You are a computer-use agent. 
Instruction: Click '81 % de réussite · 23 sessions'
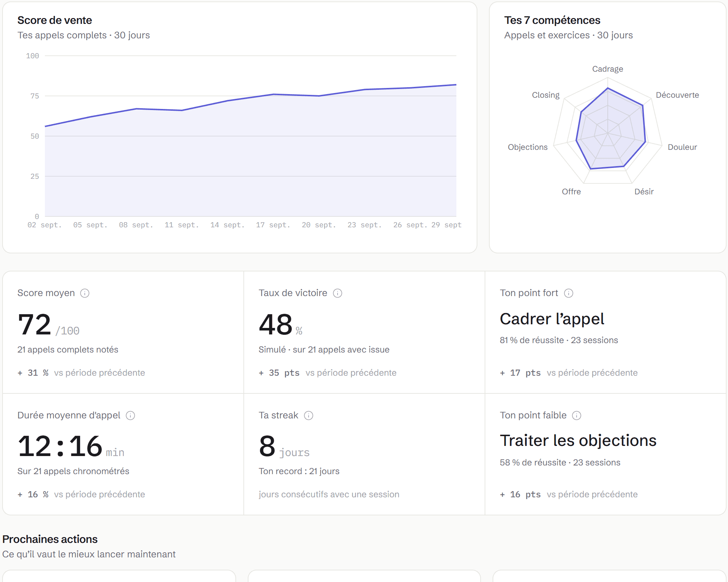[x=559, y=340]
